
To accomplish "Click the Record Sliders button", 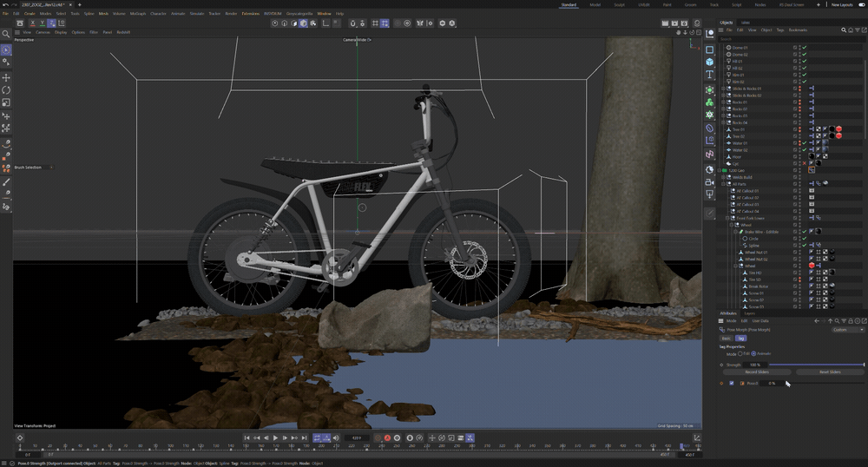I will 757,372.
